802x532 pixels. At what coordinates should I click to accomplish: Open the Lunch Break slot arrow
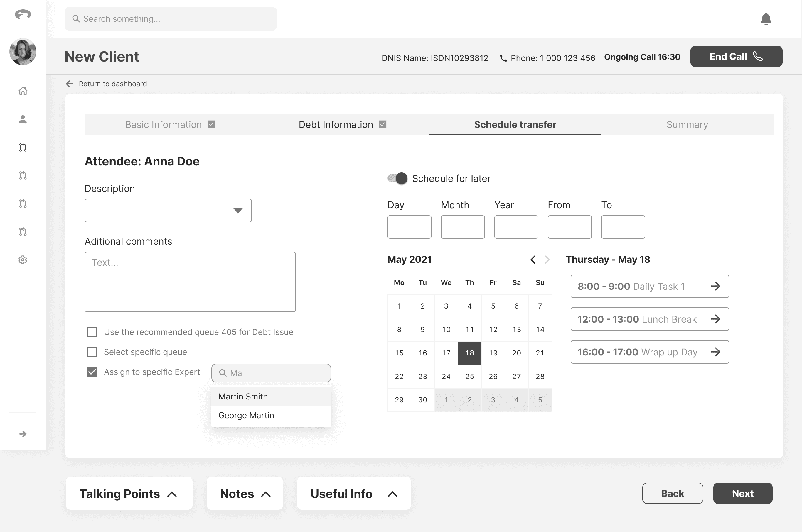click(x=715, y=319)
